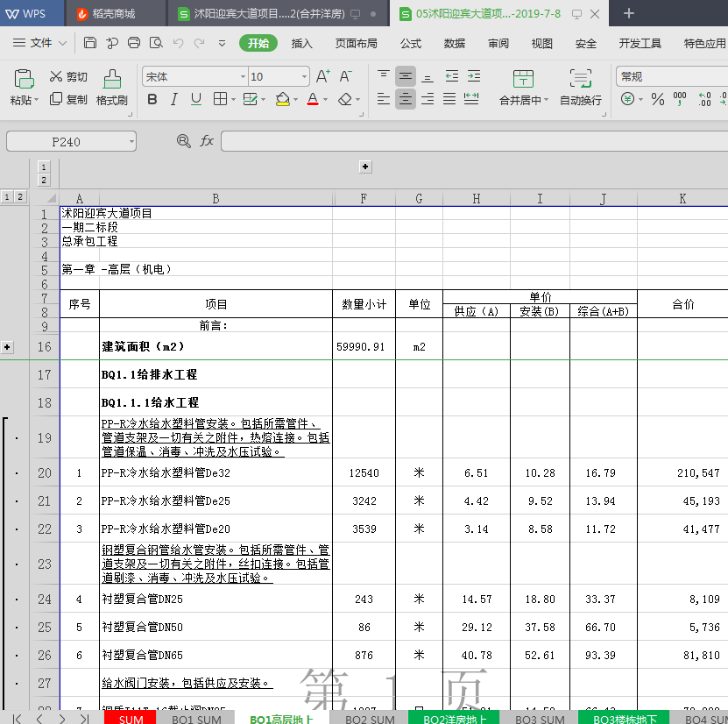728x724 pixels.
Task: Select the 插入 ribbon tab
Action: click(301, 43)
